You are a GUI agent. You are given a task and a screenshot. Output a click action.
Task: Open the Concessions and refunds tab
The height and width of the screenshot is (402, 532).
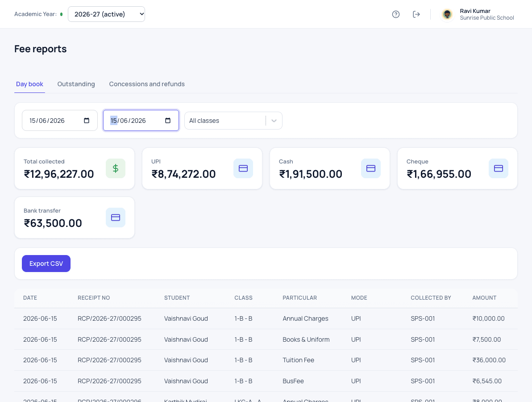click(147, 84)
